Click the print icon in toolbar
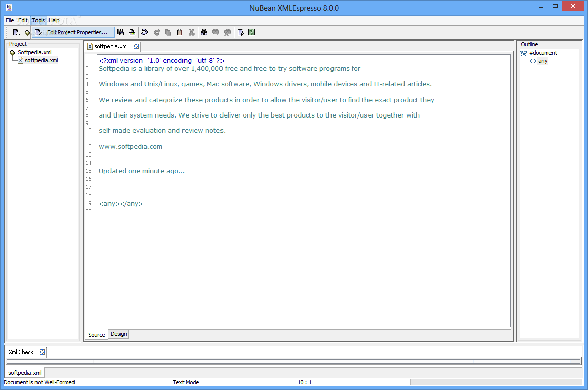Image resolution: width=588 pixels, height=390 pixels. click(x=132, y=32)
